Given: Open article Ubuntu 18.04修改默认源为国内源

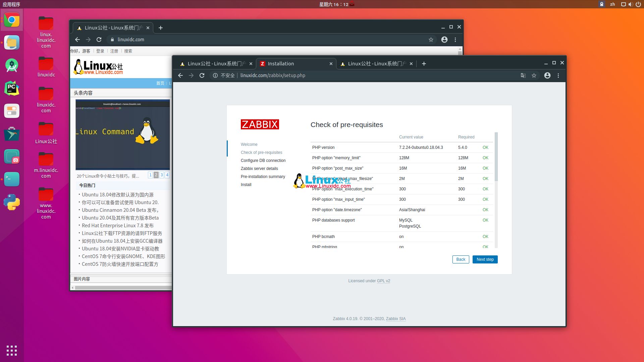Looking at the screenshot, I should [x=118, y=195].
